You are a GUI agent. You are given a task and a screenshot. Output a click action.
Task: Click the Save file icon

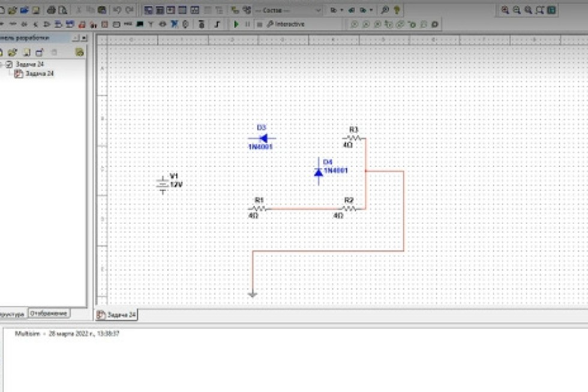point(35,10)
